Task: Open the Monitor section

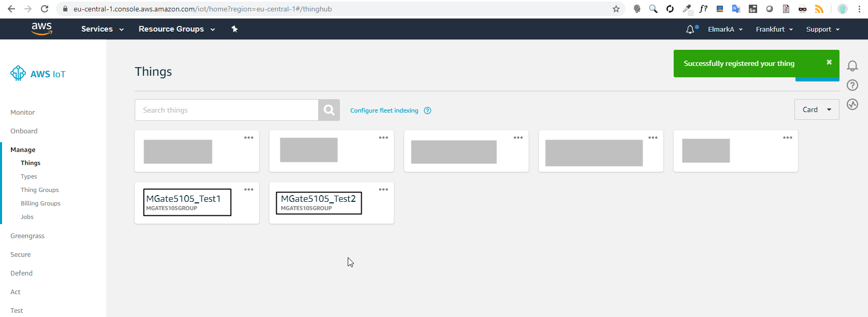Action: pos(23,112)
